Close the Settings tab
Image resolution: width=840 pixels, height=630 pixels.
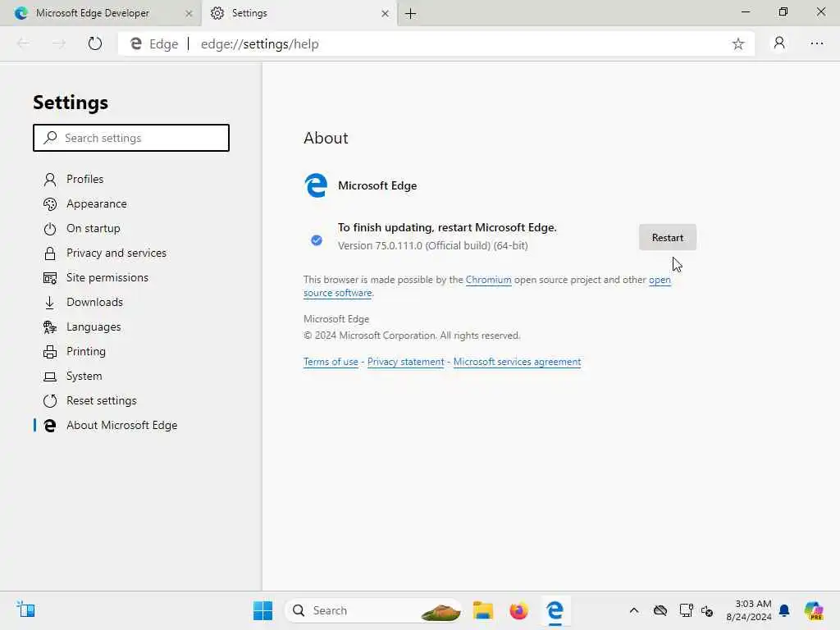pos(385,13)
